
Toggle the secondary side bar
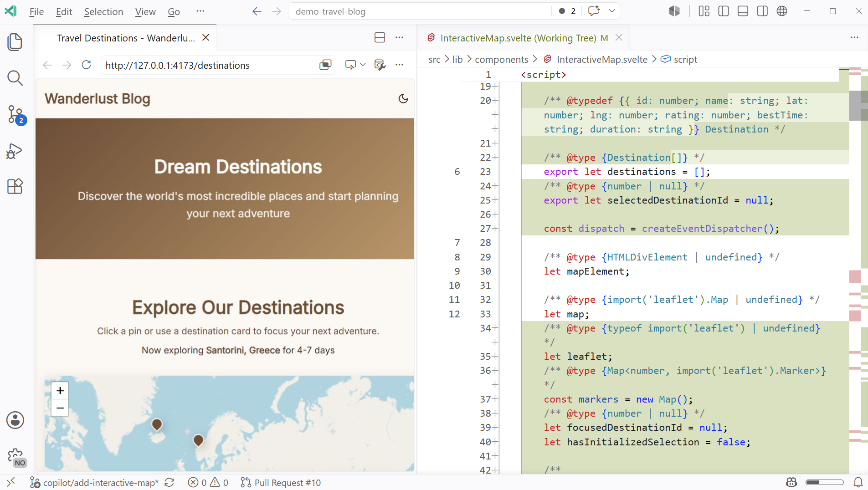pyautogui.click(x=762, y=11)
